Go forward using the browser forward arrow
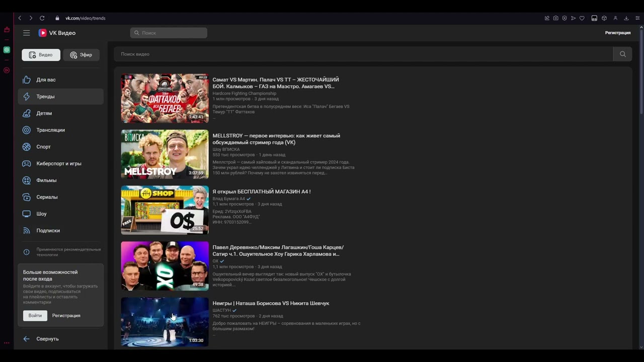This screenshot has height=362, width=644. tap(31, 18)
